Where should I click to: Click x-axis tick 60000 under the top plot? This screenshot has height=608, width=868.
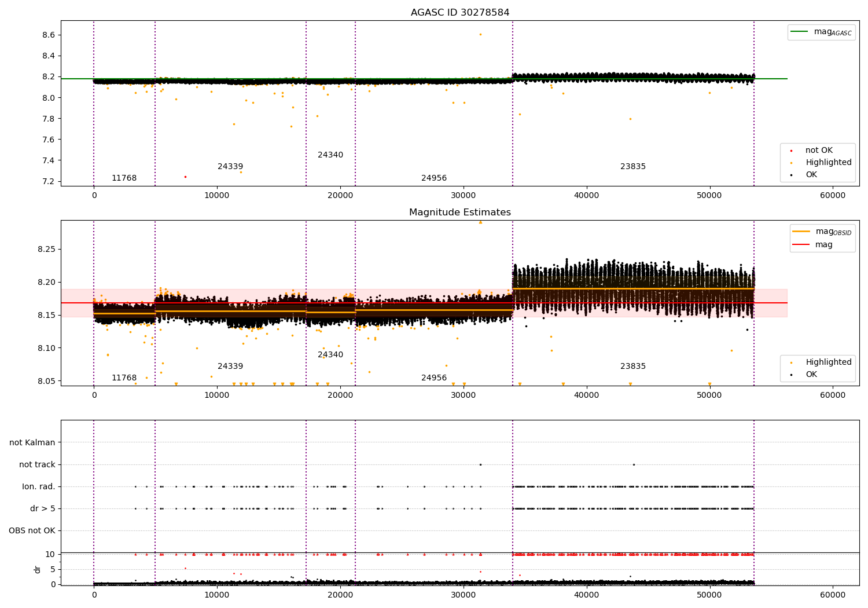(833, 196)
